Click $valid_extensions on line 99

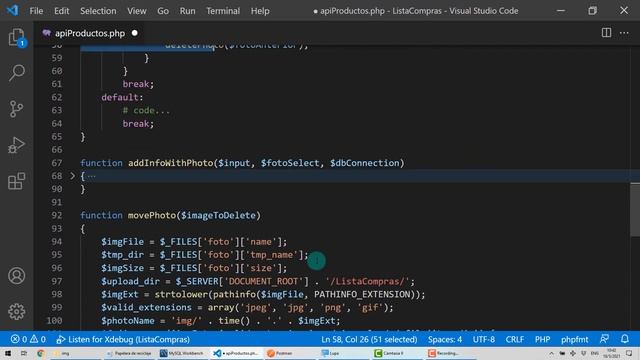click(x=146, y=307)
